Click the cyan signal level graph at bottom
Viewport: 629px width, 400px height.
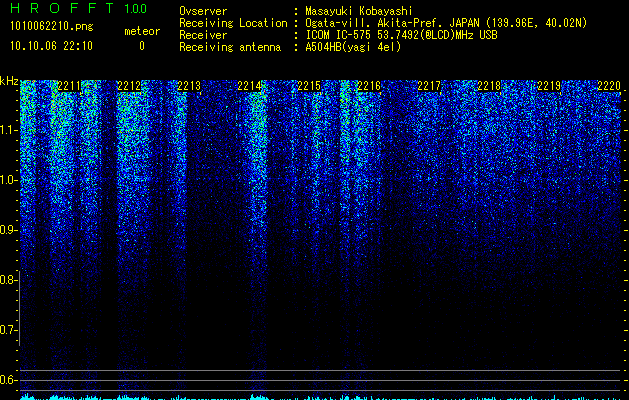tap(320, 397)
